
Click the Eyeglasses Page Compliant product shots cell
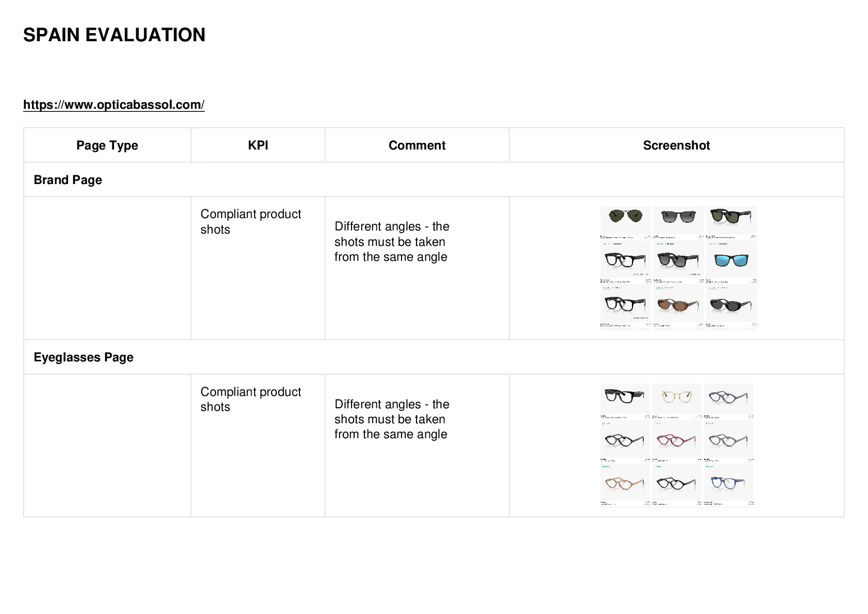(x=258, y=445)
